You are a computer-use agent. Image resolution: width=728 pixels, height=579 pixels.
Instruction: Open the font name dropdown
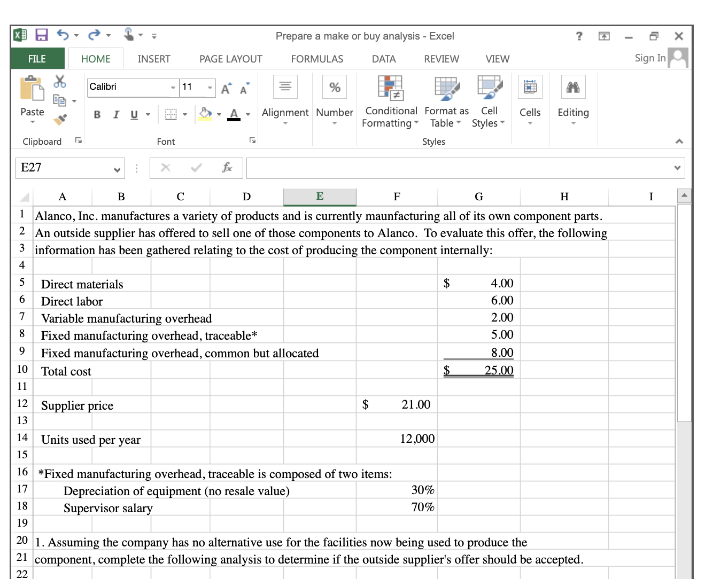click(173, 88)
